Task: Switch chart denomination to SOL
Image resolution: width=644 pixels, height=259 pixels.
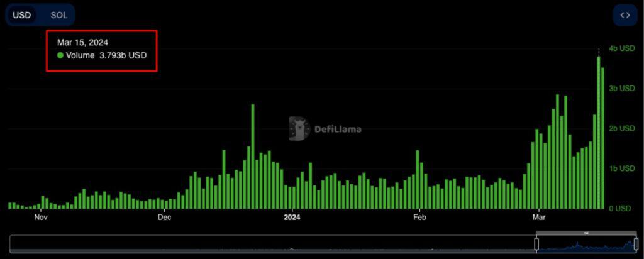Action: point(59,16)
